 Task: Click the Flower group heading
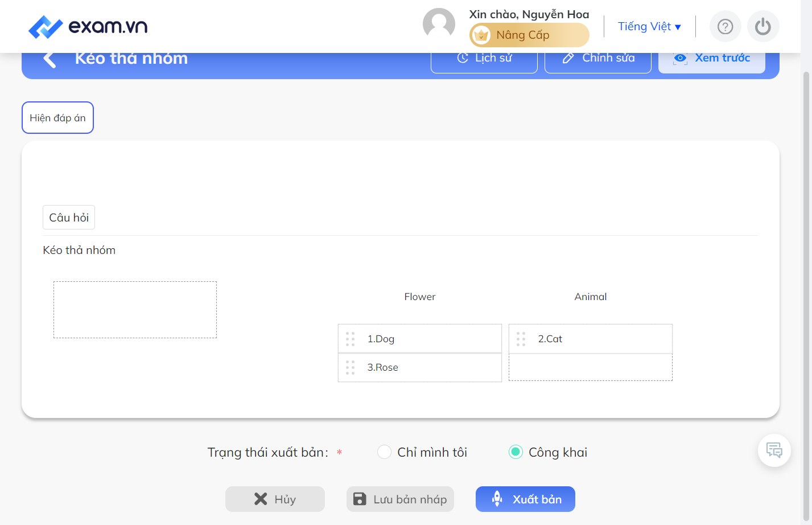point(420,297)
